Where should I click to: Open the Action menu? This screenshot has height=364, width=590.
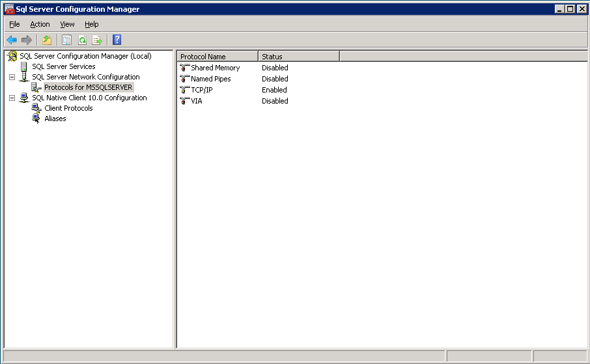40,24
